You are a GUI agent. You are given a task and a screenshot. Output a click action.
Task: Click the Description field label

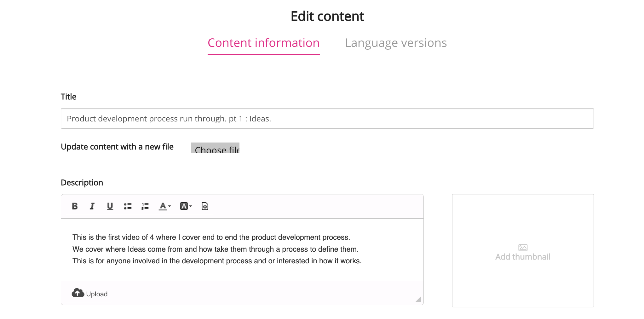click(82, 182)
